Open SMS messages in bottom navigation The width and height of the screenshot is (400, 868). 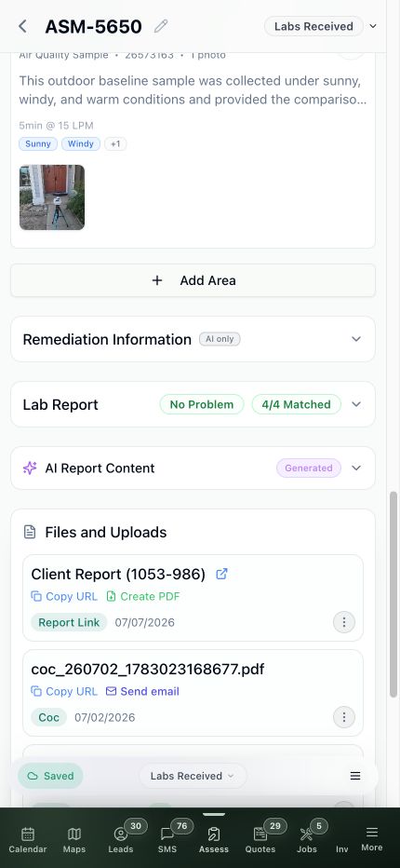coord(167,840)
